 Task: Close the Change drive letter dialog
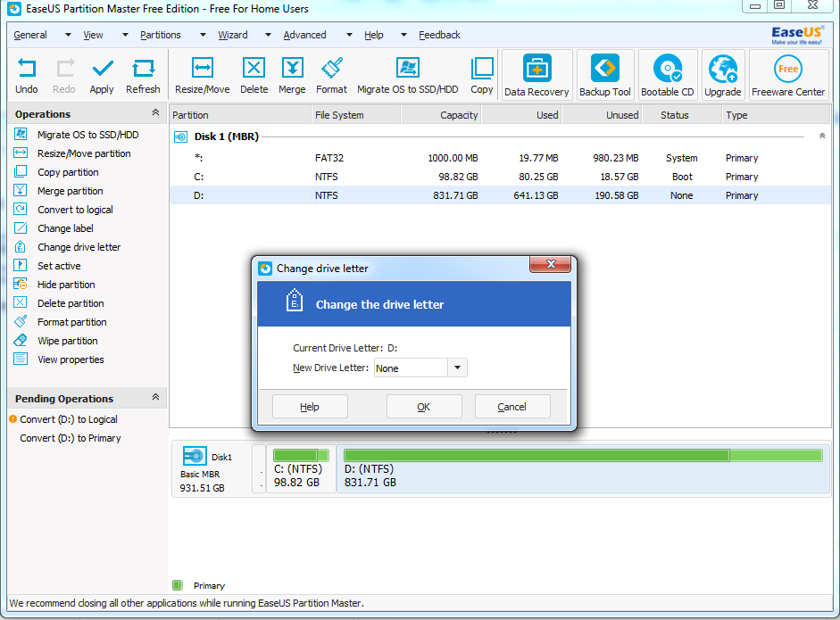[x=550, y=264]
